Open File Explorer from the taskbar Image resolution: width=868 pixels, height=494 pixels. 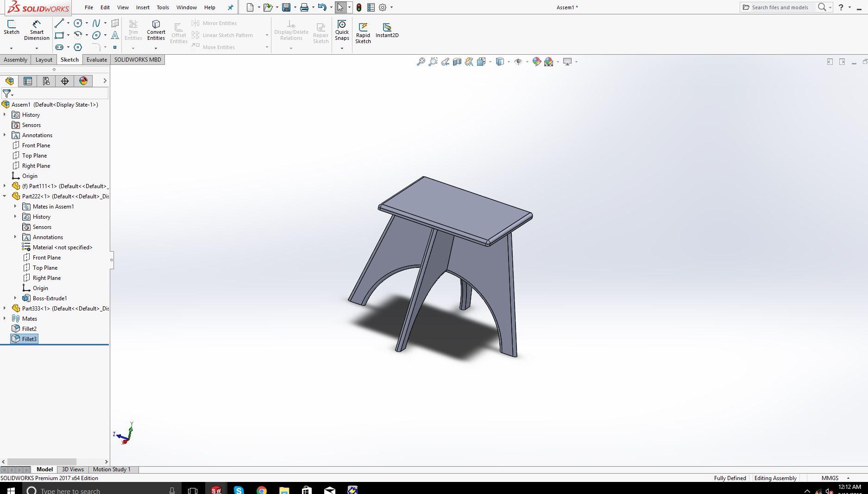click(284, 490)
